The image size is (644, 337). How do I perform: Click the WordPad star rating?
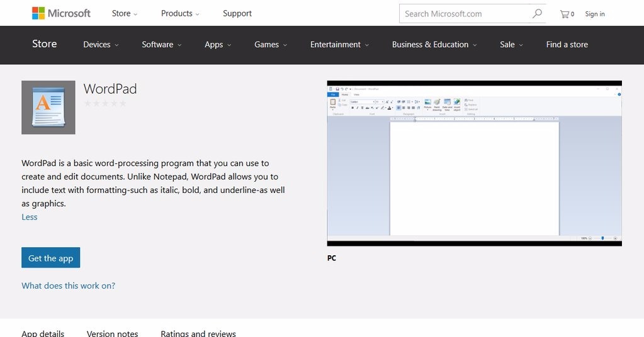point(105,104)
